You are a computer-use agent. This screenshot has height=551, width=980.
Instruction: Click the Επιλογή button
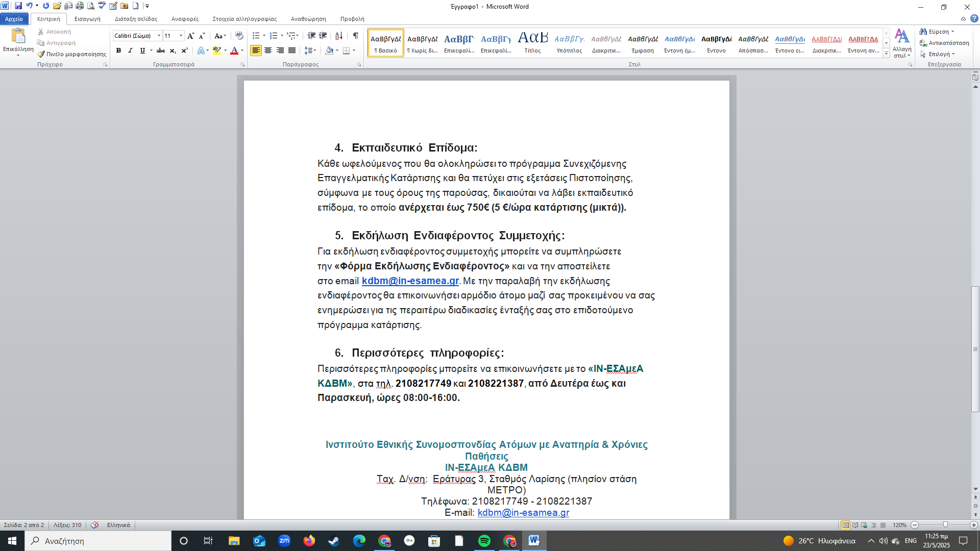click(x=937, y=54)
